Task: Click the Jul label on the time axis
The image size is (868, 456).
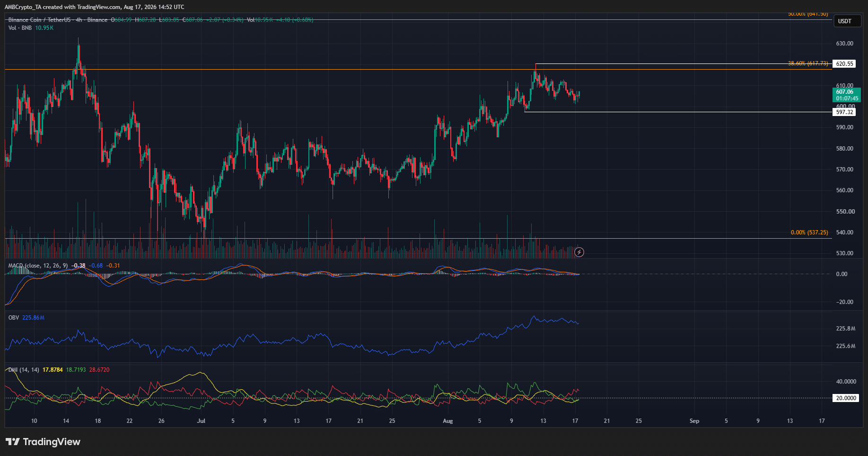Action: coord(201,421)
